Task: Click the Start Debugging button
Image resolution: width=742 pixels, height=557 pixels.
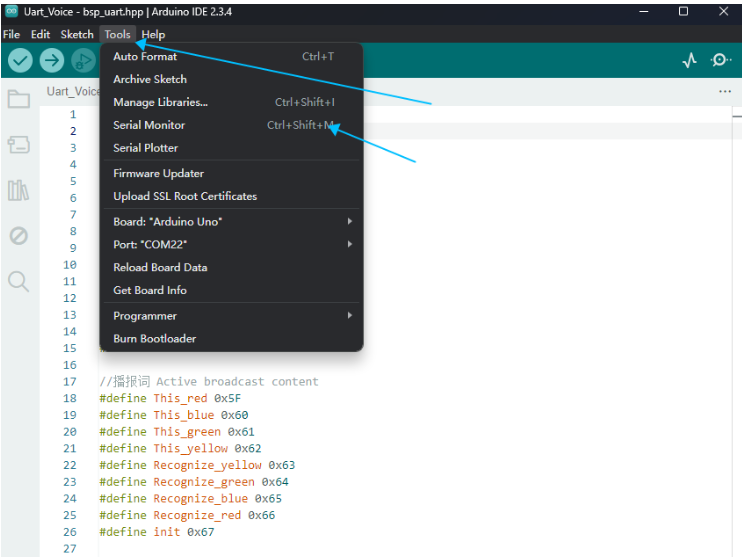Action: [x=83, y=61]
